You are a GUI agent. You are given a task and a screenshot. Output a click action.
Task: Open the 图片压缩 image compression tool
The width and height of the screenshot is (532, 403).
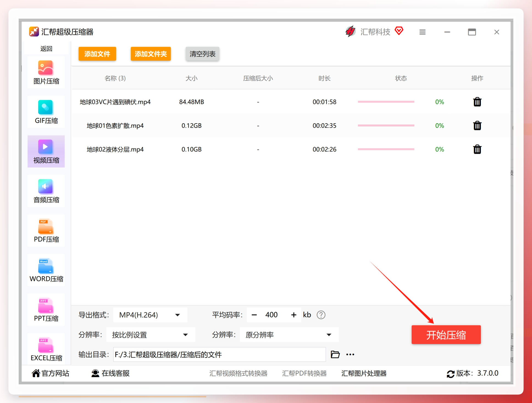coord(46,72)
